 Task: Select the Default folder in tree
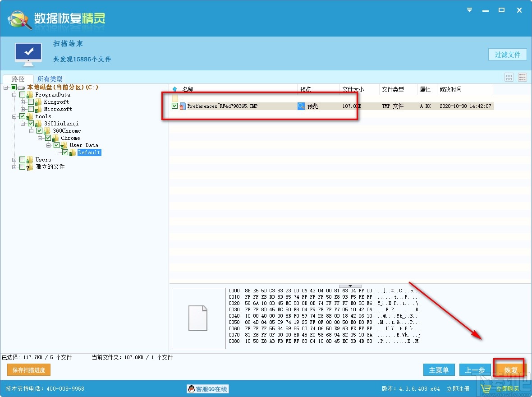[89, 152]
